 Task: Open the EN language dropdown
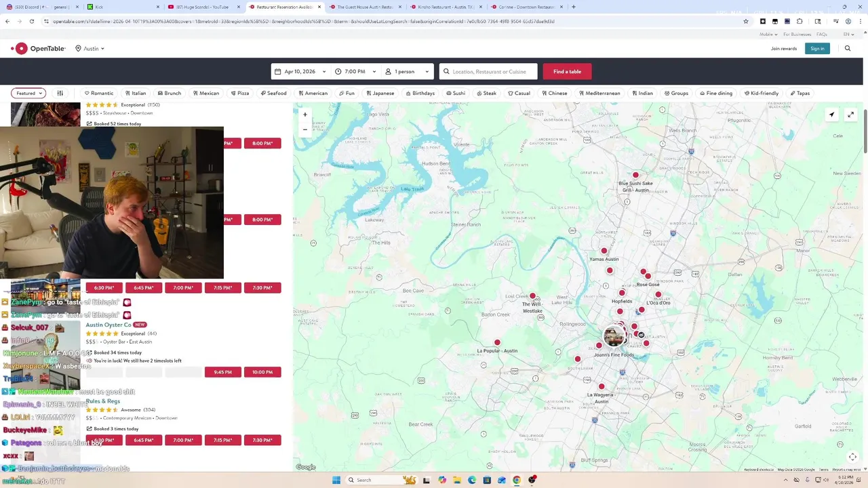(x=848, y=34)
